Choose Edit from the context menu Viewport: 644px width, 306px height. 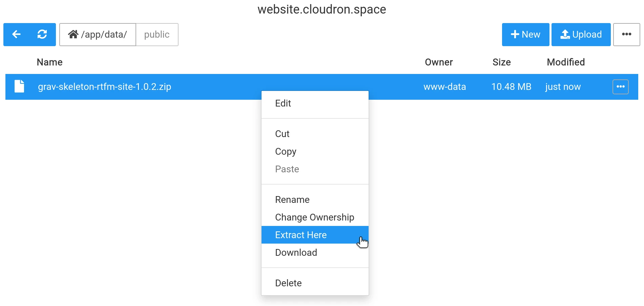point(283,103)
